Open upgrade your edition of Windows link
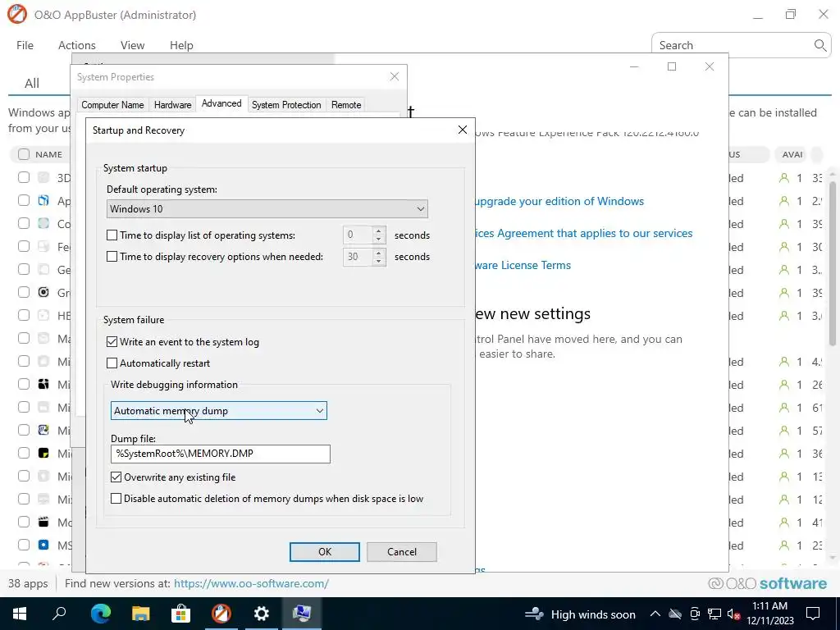Image resolution: width=840 pixels, height=630 pixels. [x=559, y=202]
